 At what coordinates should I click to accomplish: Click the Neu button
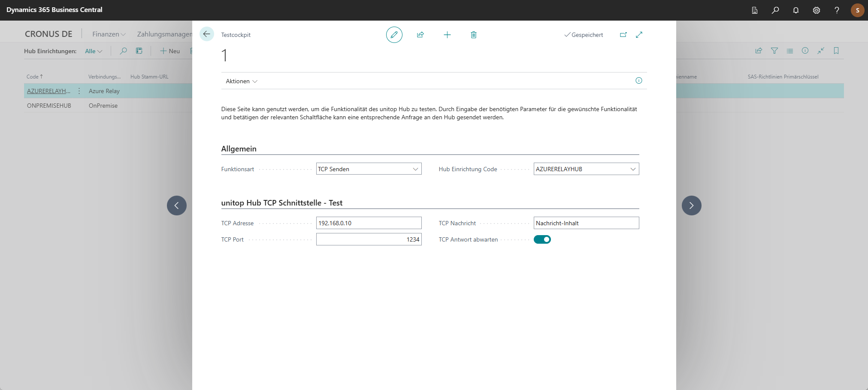[x=170, y=51]
